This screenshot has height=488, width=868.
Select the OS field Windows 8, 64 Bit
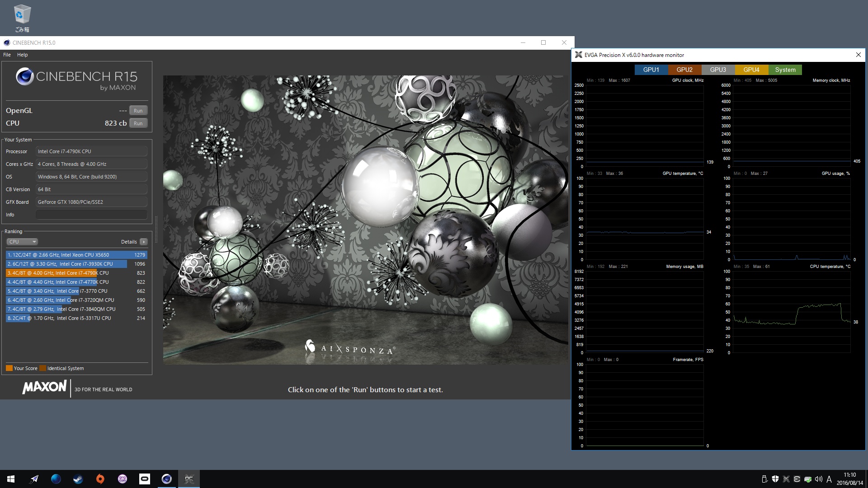91,177
